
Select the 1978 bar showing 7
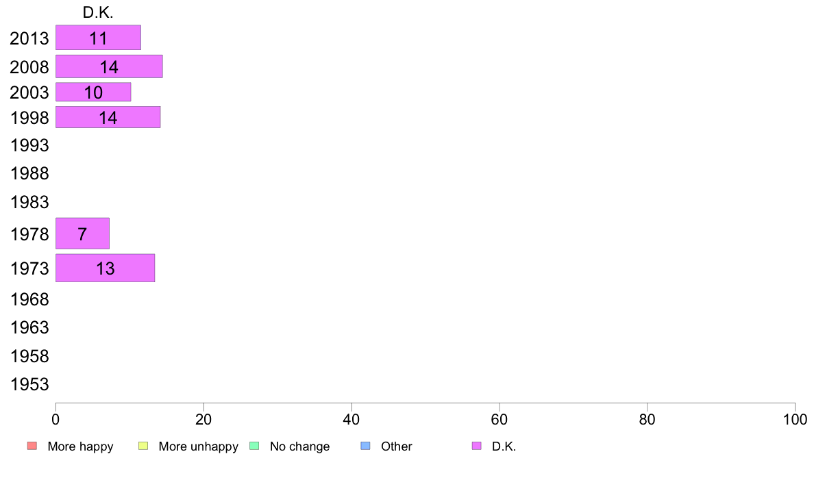(82, 234)
